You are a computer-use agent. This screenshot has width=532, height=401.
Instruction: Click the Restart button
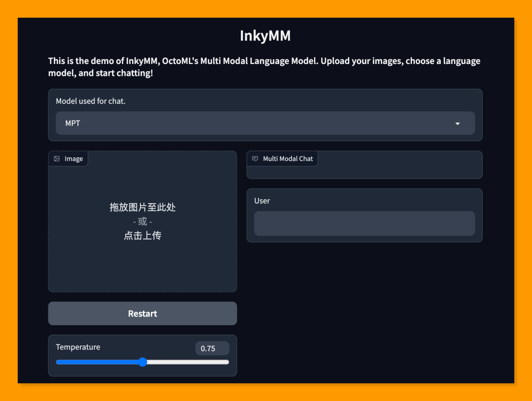point(142,313)
